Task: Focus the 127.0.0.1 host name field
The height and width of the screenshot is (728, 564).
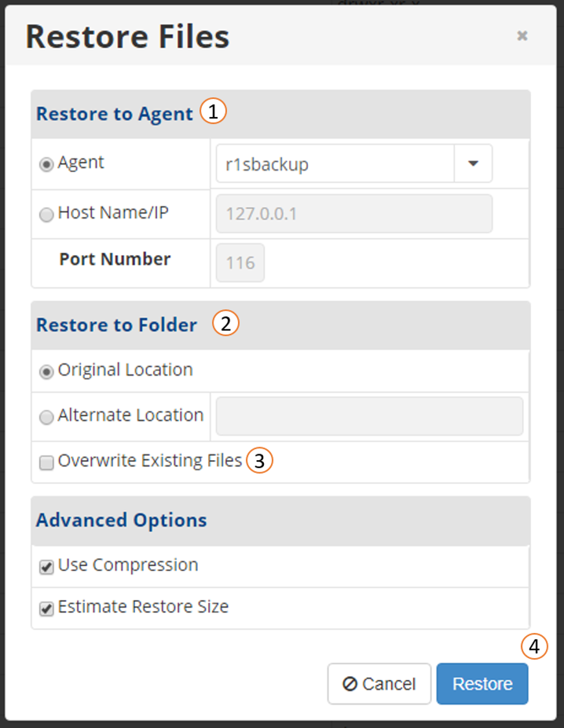Action: [x=354, y=214]
